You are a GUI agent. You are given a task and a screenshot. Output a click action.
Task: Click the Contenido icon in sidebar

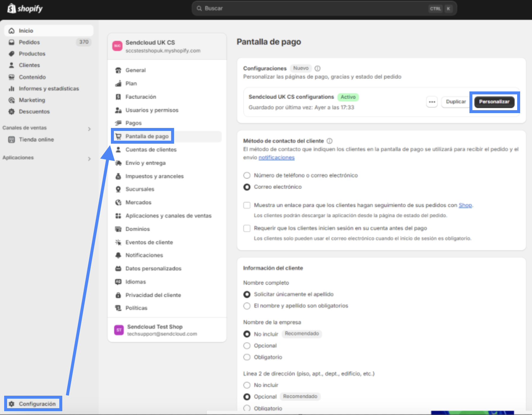(x=12, y=77)
